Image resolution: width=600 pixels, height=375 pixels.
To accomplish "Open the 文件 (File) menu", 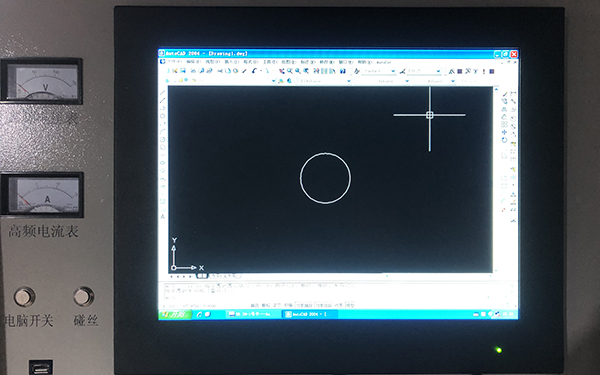I will 174,62.
